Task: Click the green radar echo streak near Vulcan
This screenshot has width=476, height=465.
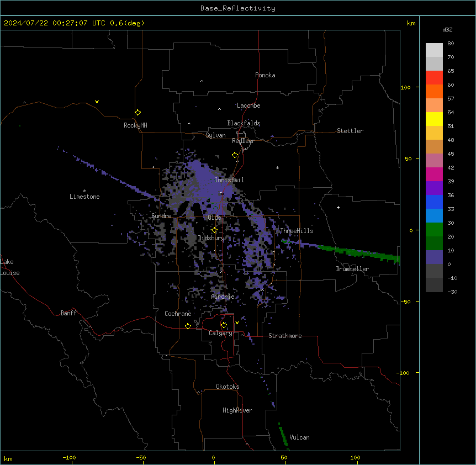Action: pos(283,436)
